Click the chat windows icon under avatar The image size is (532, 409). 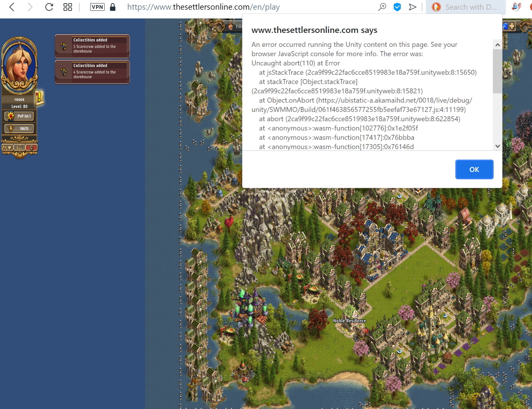click(19, 148)
